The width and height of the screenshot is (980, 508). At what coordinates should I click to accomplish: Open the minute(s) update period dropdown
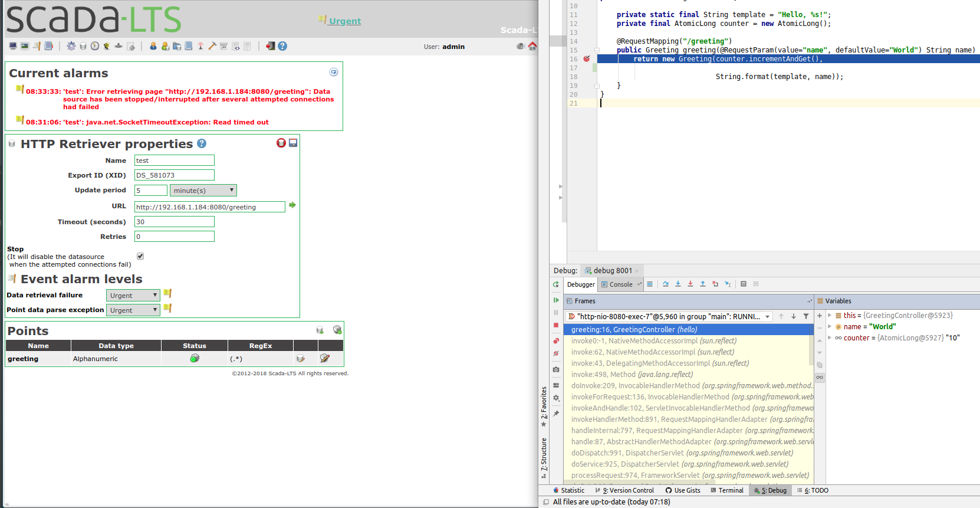click(x=203, y=191)
